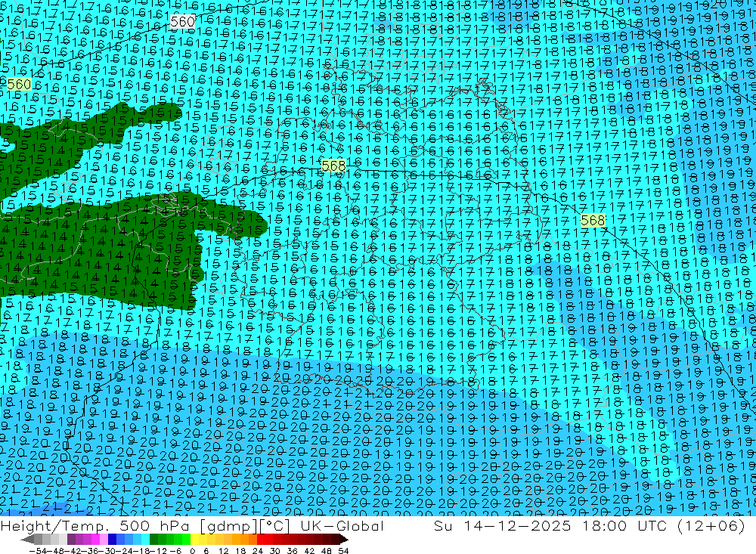Click the "[gdmp]" unit text
This screenshot has width=756, height=554.
228,526
